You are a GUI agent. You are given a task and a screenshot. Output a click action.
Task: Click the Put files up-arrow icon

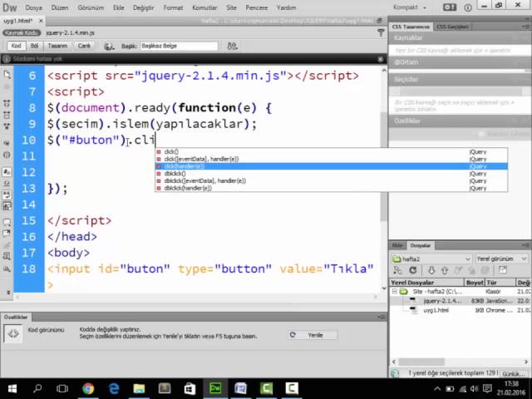[x=445, y=270]
